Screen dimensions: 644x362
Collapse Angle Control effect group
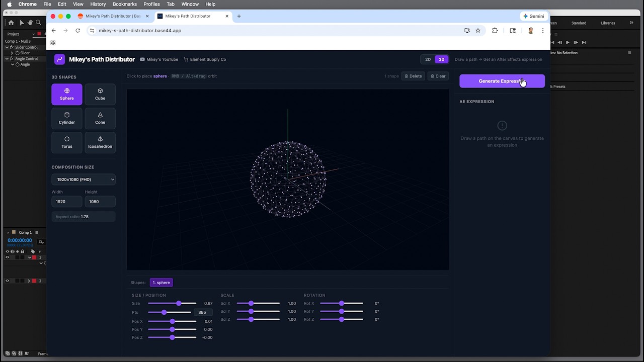point(7,59)
